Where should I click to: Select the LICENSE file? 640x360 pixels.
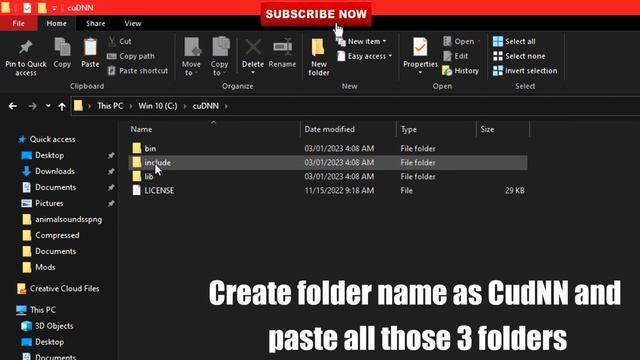328,190
